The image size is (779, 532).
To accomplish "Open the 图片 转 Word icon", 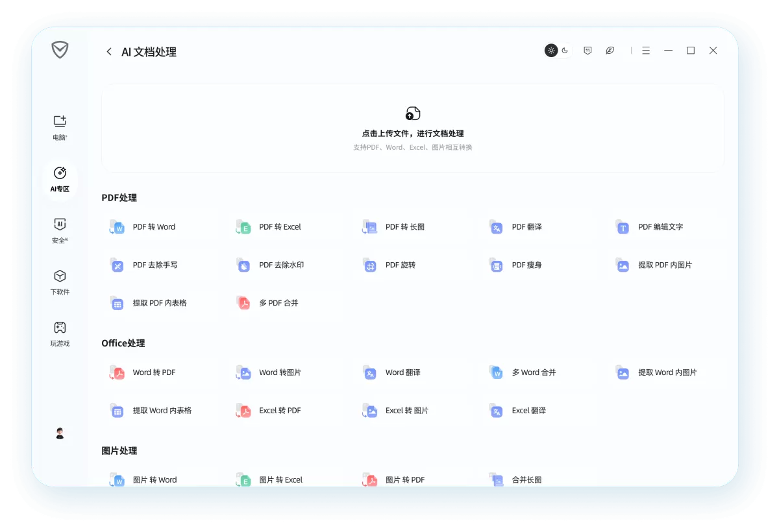I will [117, 479].
